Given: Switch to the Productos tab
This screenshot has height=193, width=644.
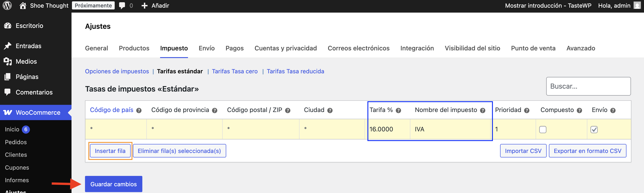Looking at the screenshot, I should point(134,48).
